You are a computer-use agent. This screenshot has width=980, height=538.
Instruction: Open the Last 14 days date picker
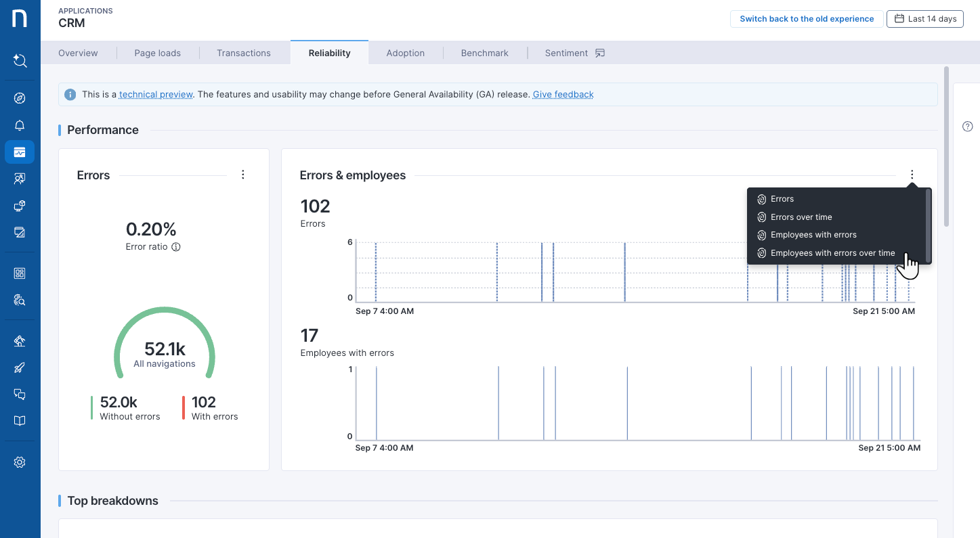[x=924, y=19]
